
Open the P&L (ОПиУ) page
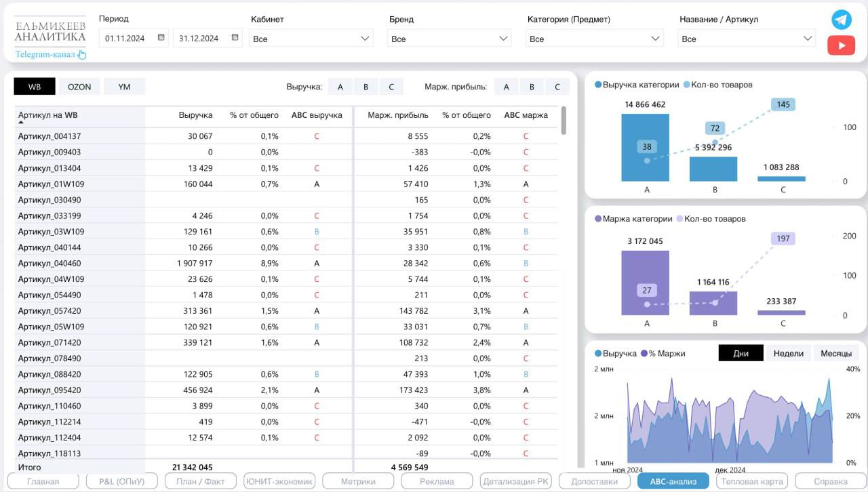(x=122, y=481)
